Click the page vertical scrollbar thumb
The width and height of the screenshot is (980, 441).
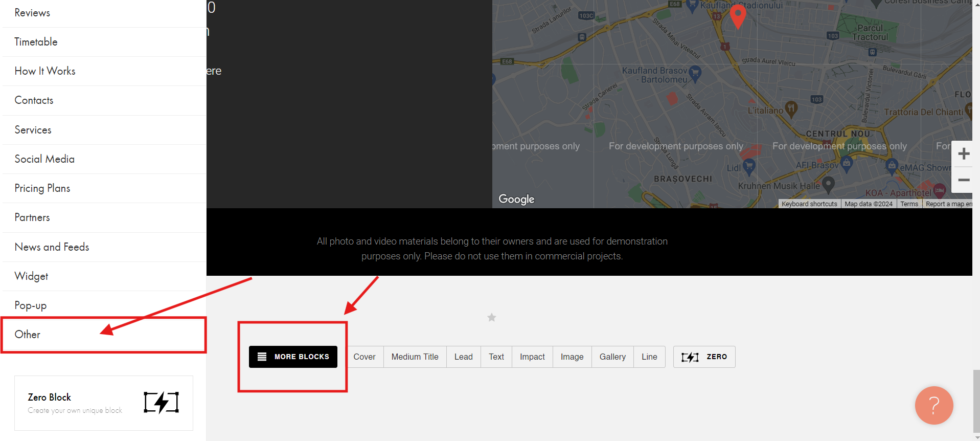pos(976,402)
